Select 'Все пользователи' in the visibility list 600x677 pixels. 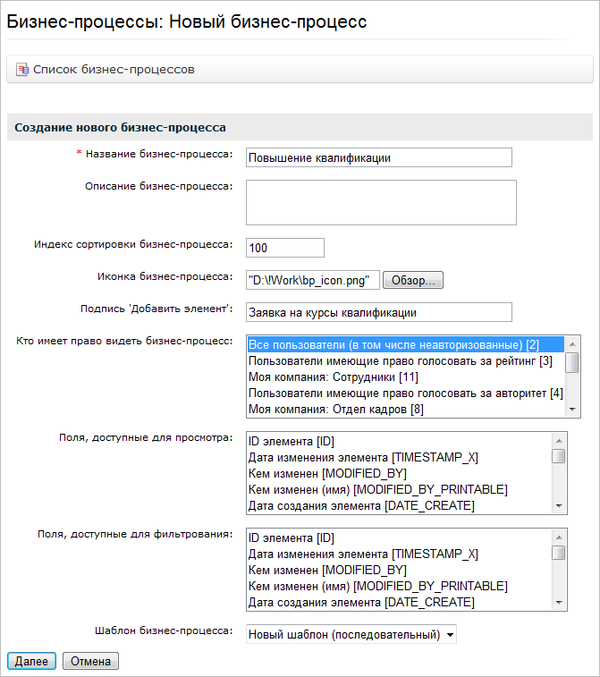(x=393, y=344)
